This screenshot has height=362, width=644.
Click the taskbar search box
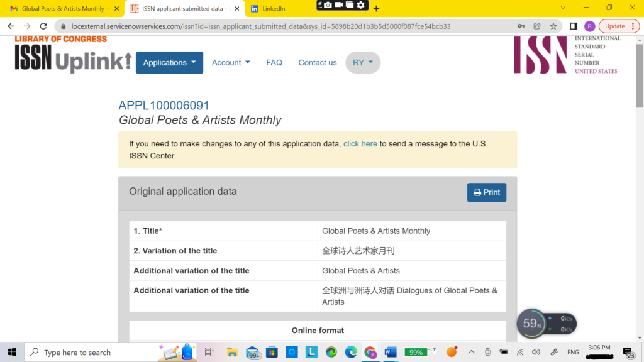(111, 352)
